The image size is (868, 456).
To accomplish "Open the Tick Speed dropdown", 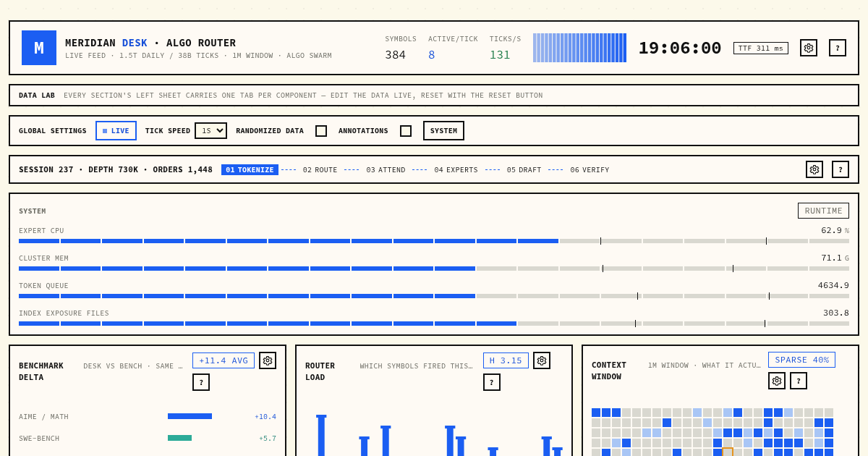I will click(x=210, y=131).
